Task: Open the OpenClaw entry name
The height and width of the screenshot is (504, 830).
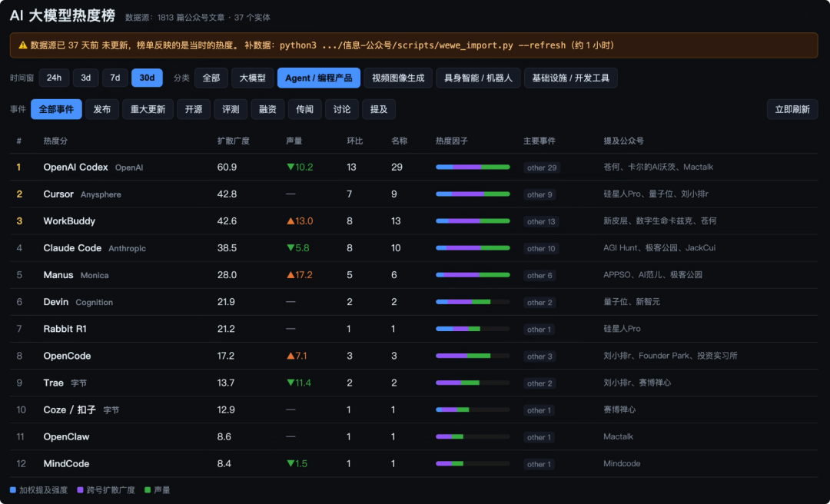Action: (x=66, y=437)
